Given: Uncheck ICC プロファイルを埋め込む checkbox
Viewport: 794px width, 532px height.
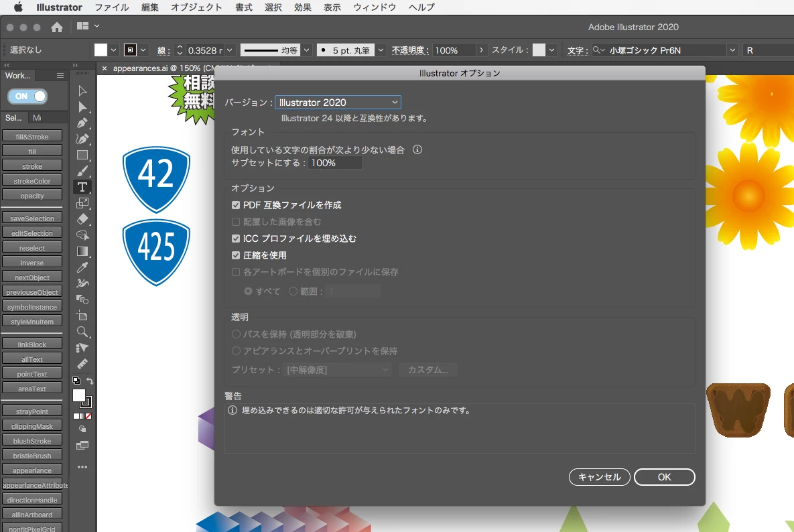Looking at the screenshot, I should click(x=236, y=239).
